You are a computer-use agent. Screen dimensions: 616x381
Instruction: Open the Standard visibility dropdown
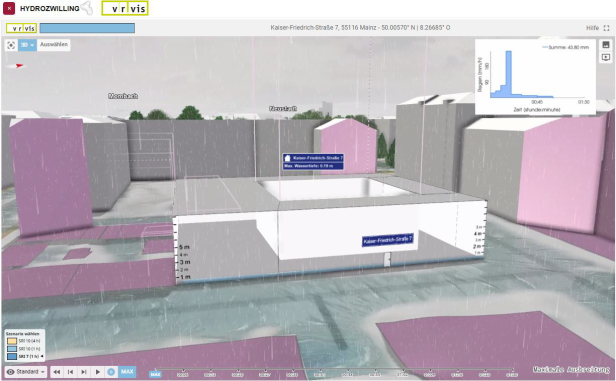coord(26,372)
